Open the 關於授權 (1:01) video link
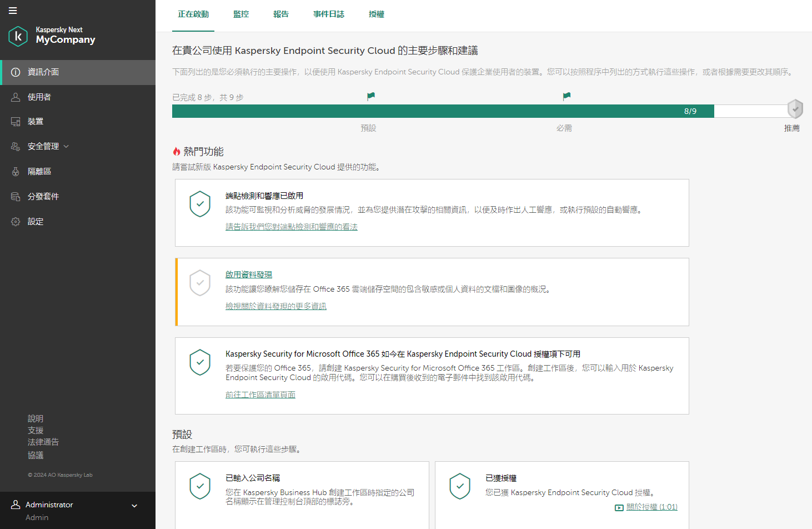 [652, 507]
